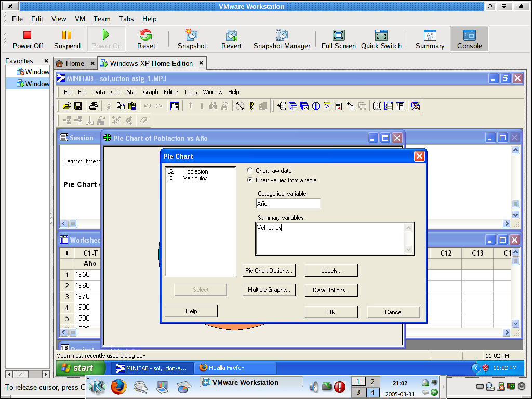Click the Help button in Pie Chart dialog

[x=191, y=311]
